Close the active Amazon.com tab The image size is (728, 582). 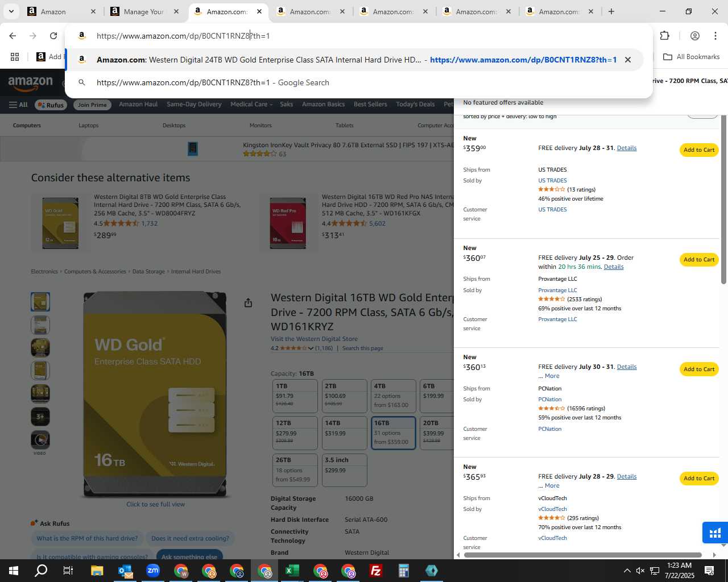tap(259, 11)
